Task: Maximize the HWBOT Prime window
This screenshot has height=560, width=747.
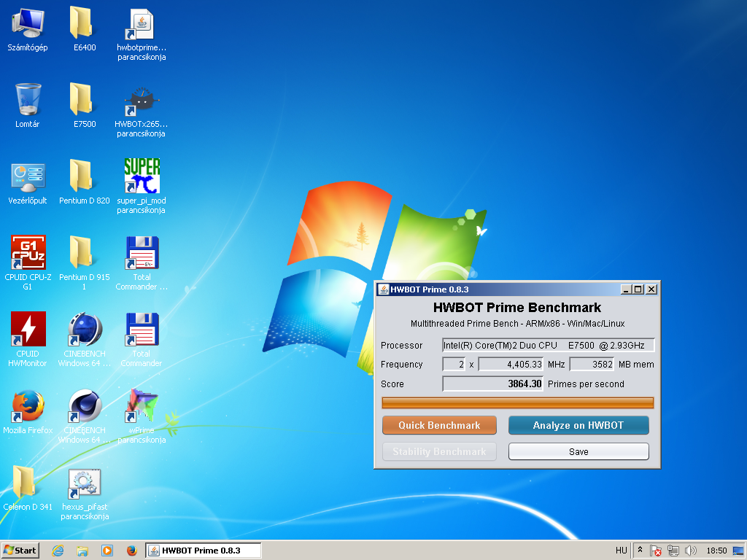Action: point(638,289)
